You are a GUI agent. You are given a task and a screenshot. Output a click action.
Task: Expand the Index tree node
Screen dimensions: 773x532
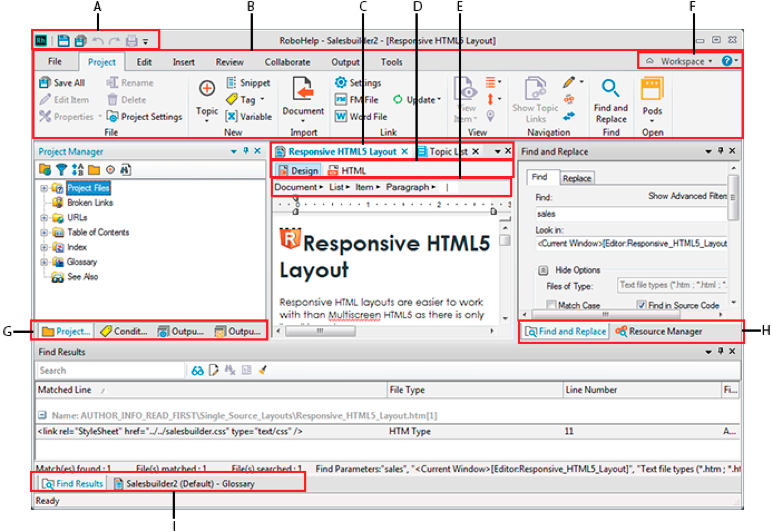(x=43, y=247)
